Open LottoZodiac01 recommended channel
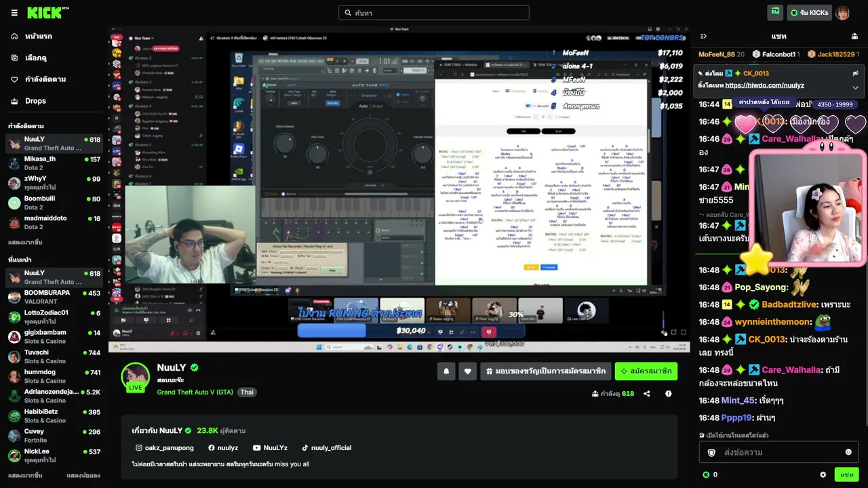This screenshot has height=488, width=868. pyautogui.click(x=54, y=317)
